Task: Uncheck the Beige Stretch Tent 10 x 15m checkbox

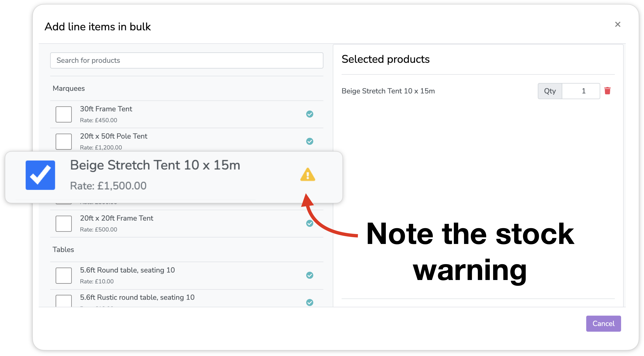Action: click(x=40, y=175)
